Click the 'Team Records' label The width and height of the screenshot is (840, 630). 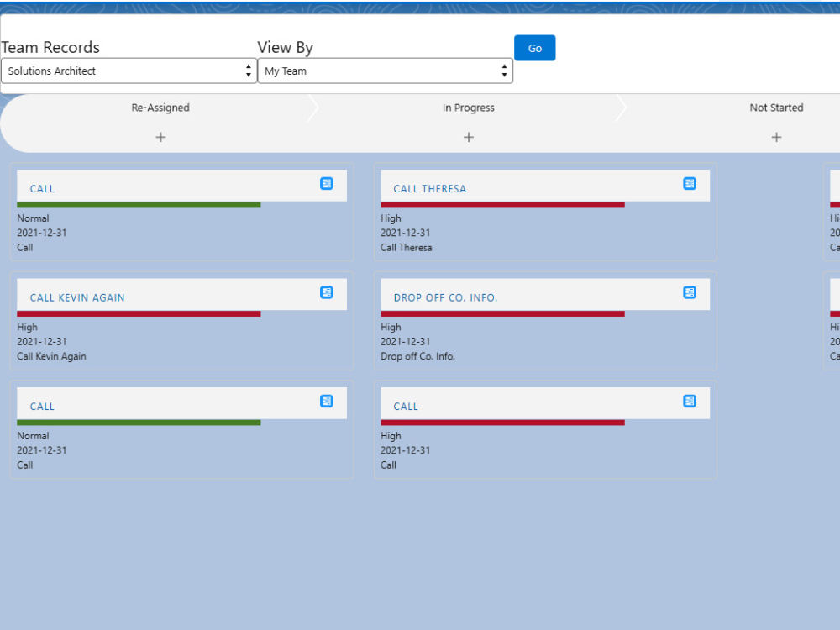[x=50, y=47]
